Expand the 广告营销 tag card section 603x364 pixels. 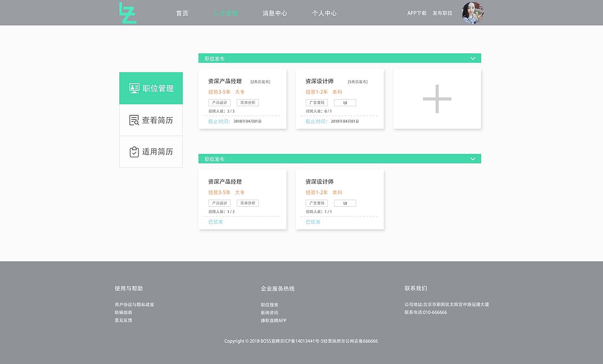click(x=317, y=102)
